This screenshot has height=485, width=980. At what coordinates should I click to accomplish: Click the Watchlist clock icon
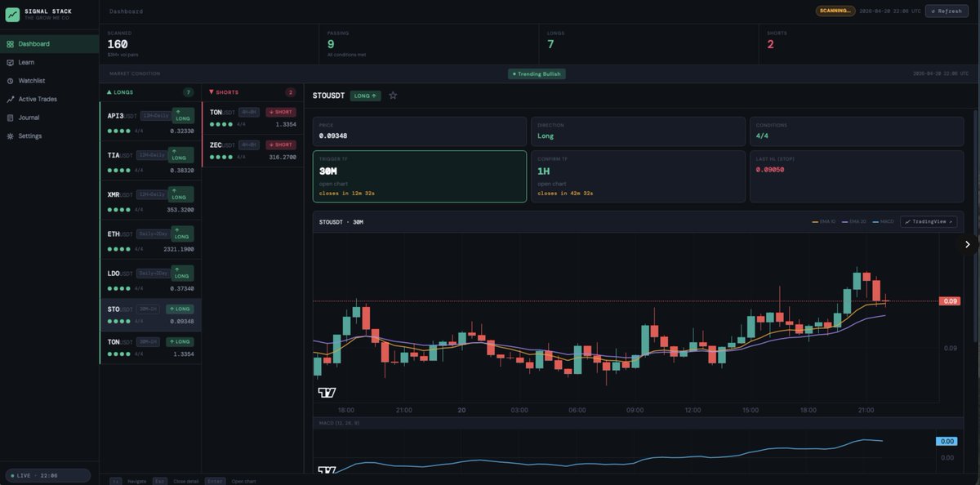(x=10, y=81)
